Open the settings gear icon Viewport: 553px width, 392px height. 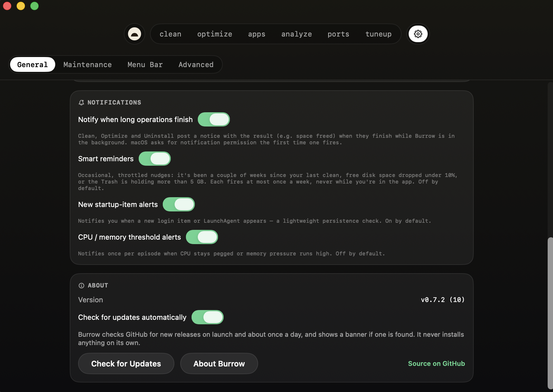pyautogui.click(x=418, y=34)
